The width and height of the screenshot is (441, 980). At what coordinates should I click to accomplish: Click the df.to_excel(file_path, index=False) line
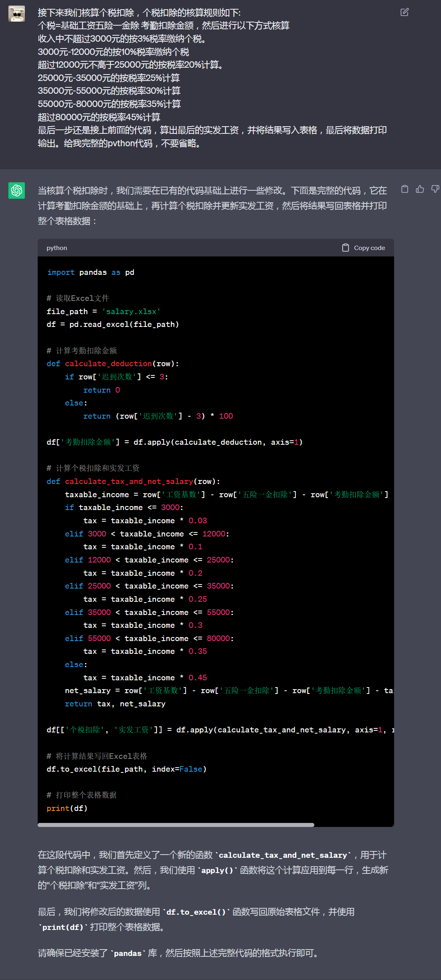click(126, 769)
